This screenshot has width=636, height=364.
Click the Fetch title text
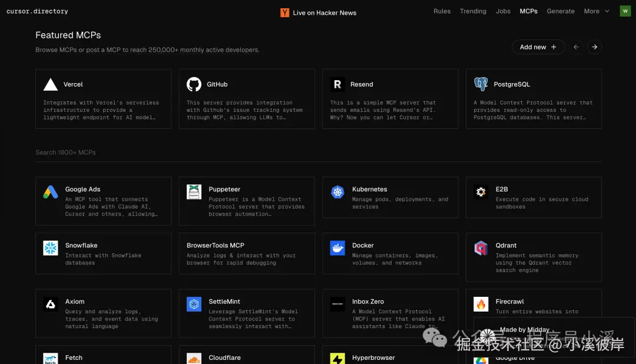coord(74,358)
